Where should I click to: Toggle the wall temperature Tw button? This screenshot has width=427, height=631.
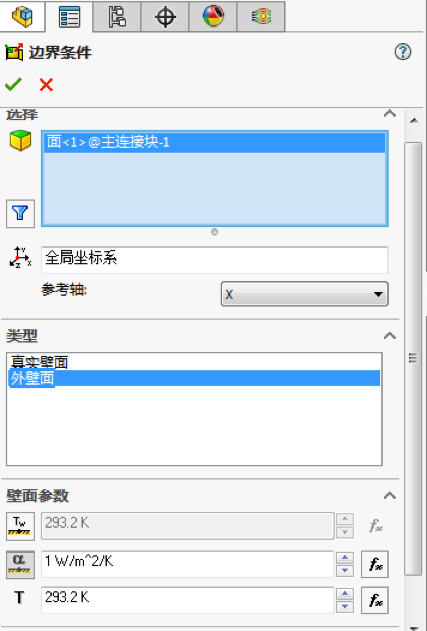coord(20,526)
